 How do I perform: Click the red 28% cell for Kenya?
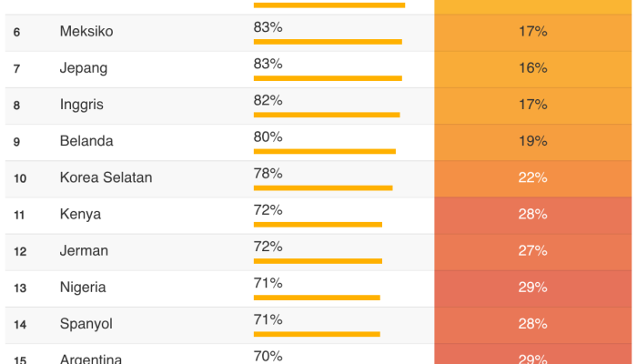(533, 214)
